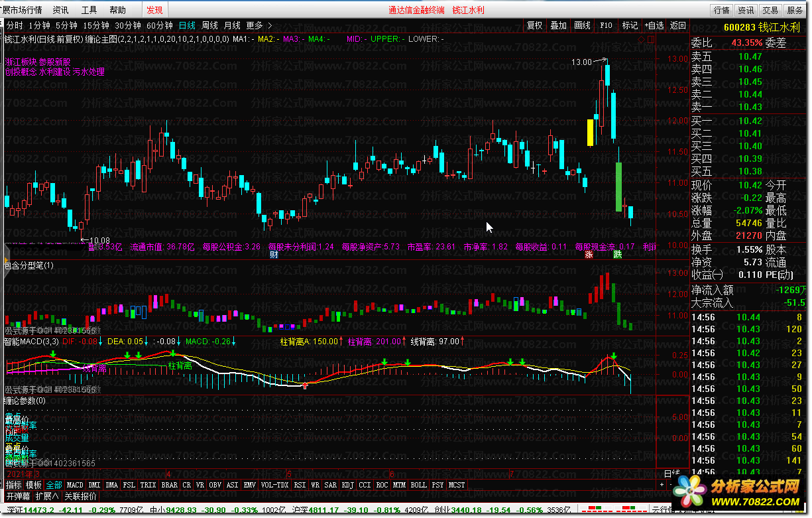Click the 10.08 low price label
Viewport: 812px width, 518px height.
pos(99,240)
